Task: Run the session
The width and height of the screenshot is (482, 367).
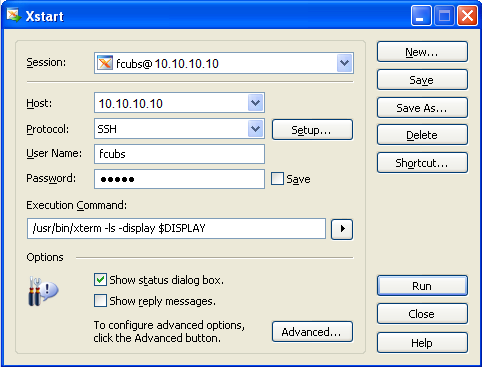Action: pyautogui.click(x=422, y=286)
